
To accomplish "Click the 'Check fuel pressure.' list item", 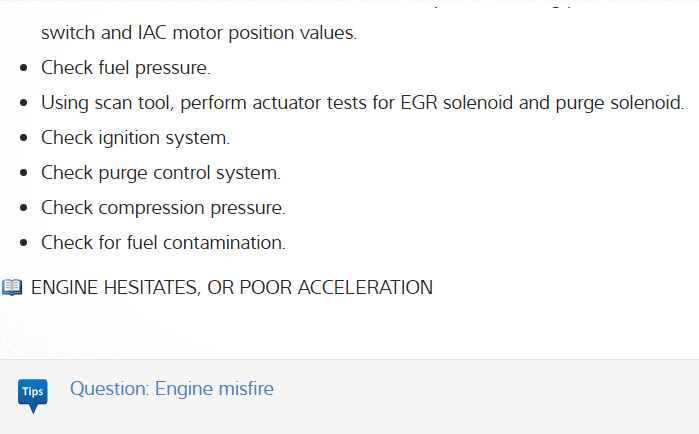I will tap(125, 68).
